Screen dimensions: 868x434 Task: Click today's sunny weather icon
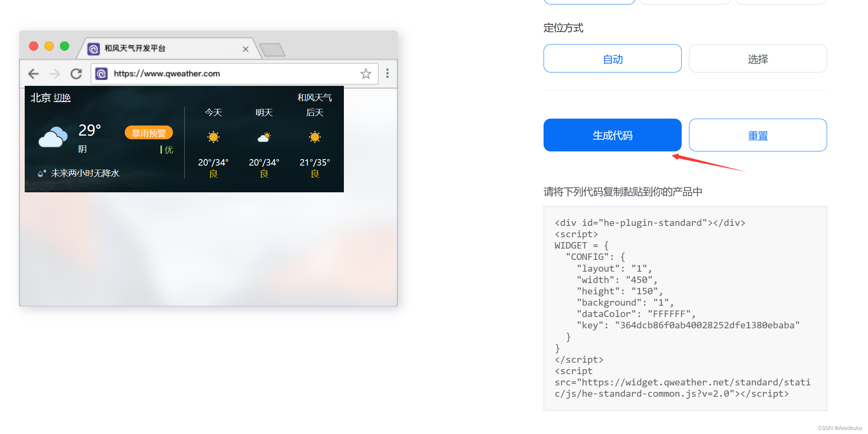point(213,137)
